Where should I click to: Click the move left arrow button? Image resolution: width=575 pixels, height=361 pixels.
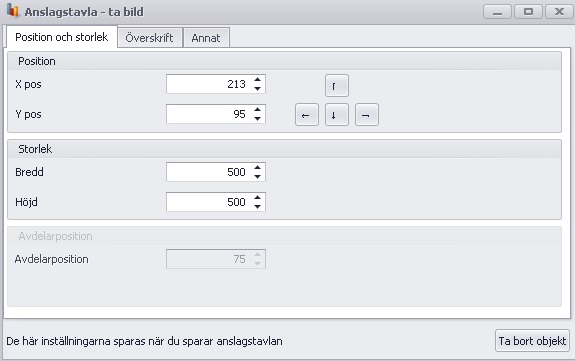tap(307, 115)
